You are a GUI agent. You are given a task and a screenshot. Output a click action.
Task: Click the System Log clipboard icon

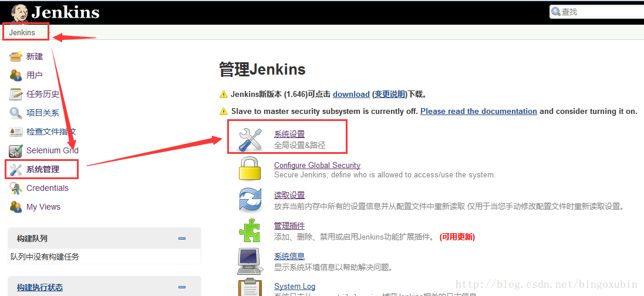click(x=249, y=287)
